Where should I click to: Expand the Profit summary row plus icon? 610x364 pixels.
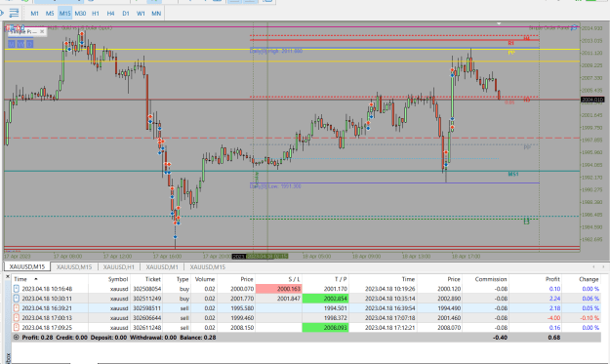(16, 338)
